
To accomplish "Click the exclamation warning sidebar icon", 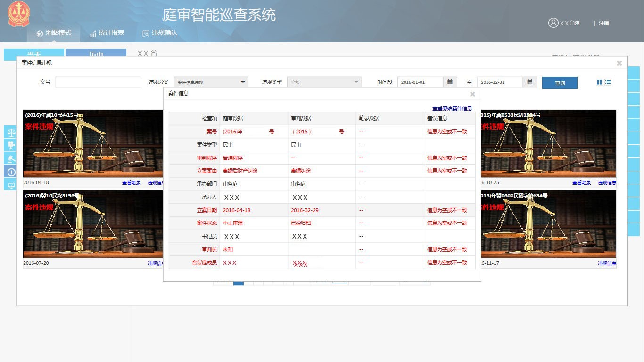I will [x=10, y=172].
